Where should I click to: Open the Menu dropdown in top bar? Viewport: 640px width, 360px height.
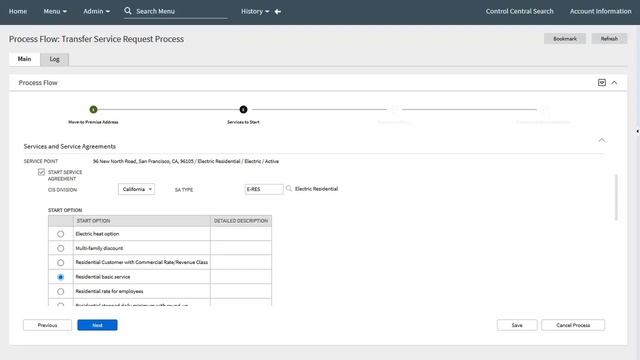click(55, 11)
